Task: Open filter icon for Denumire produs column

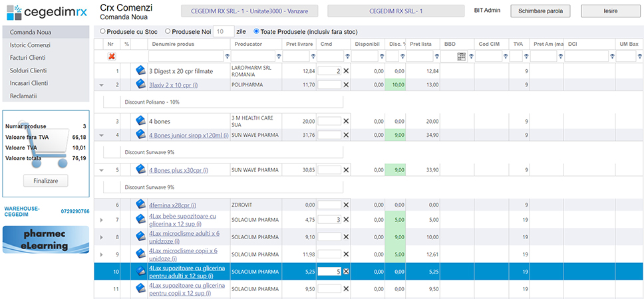Action: pyautogui.click(x=227, y=56)
